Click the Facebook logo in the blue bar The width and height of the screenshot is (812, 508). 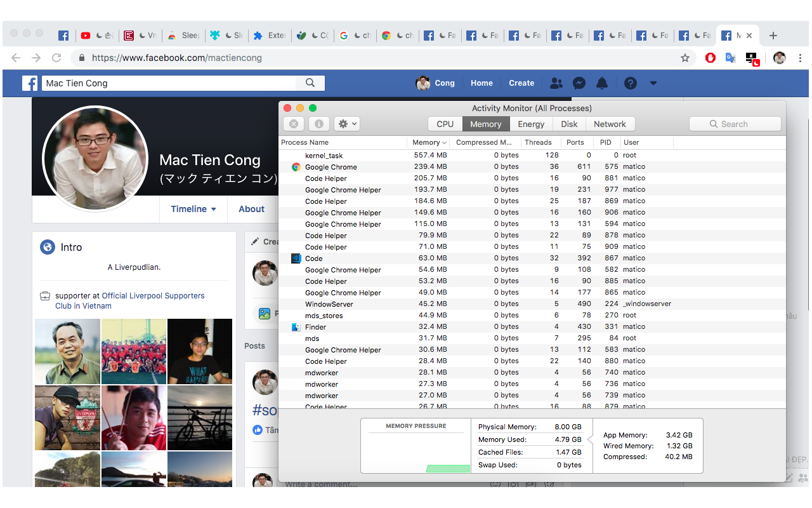click(x=30, y=83)
